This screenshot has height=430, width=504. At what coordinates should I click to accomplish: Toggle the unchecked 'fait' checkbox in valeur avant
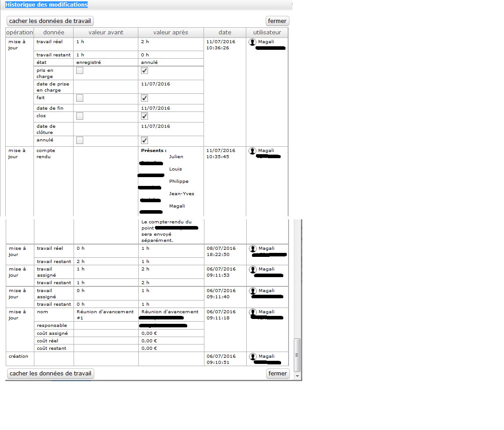pyautogui.click(x=80, y=98)
